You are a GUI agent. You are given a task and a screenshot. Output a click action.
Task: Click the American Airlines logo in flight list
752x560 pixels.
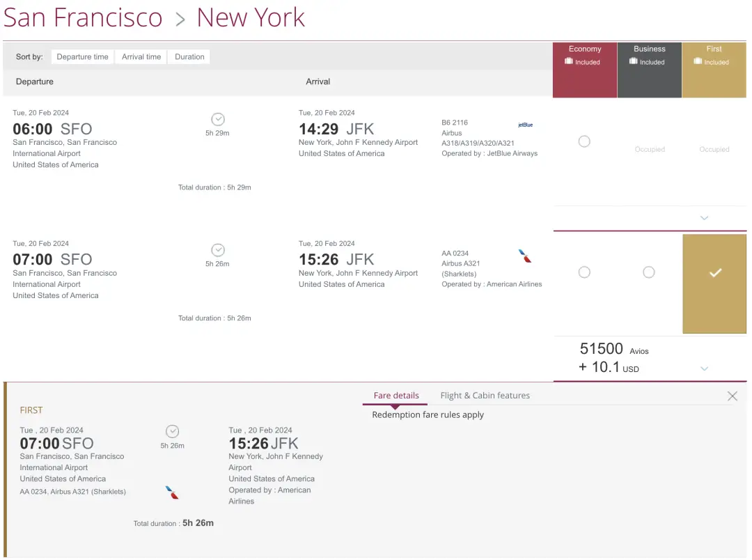[x=525, y=256]
